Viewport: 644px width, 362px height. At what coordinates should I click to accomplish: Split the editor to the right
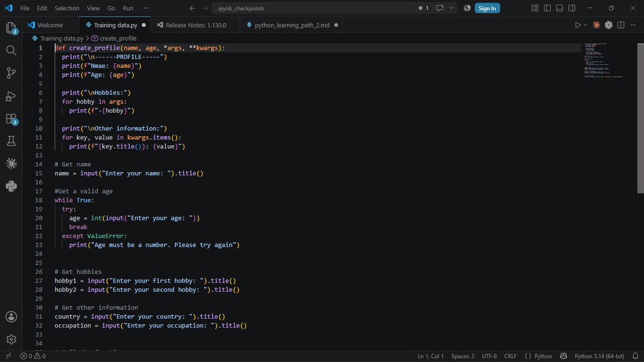(621, 25)
